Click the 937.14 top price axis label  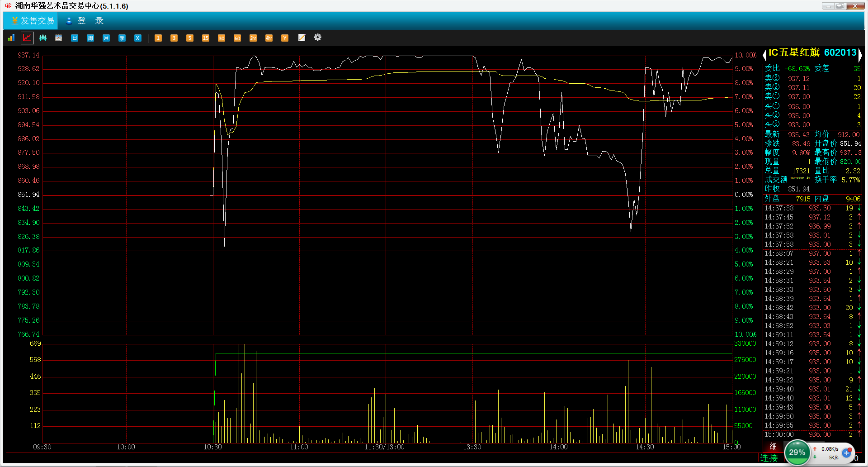pyautogui.click(x=28, y=55)
